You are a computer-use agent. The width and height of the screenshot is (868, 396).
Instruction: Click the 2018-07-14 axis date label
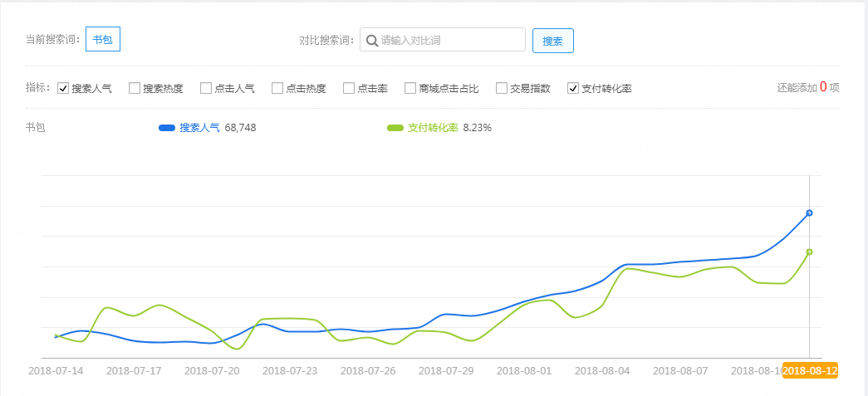pyautogui.click(x=56, y=370)
